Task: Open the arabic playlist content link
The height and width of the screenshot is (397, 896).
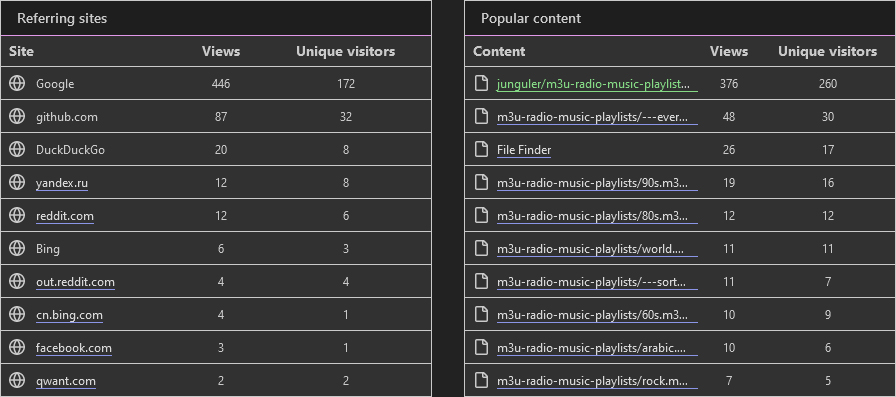Action: (597, 348)
